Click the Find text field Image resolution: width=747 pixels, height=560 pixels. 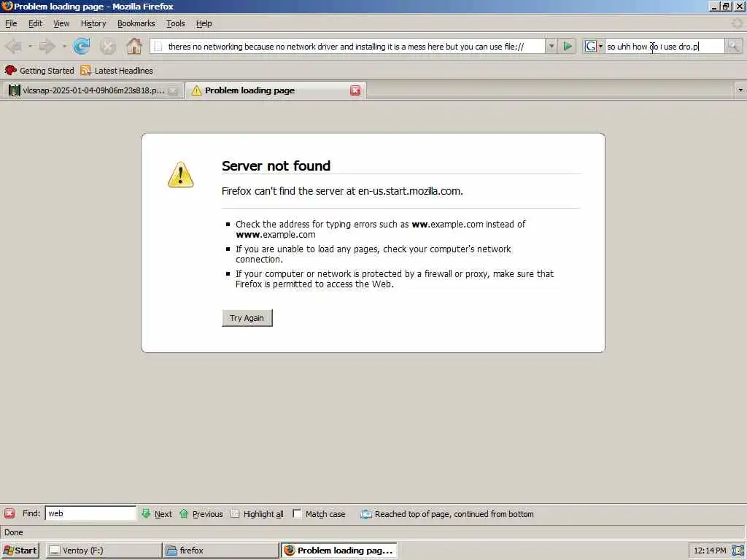(90, 513)
